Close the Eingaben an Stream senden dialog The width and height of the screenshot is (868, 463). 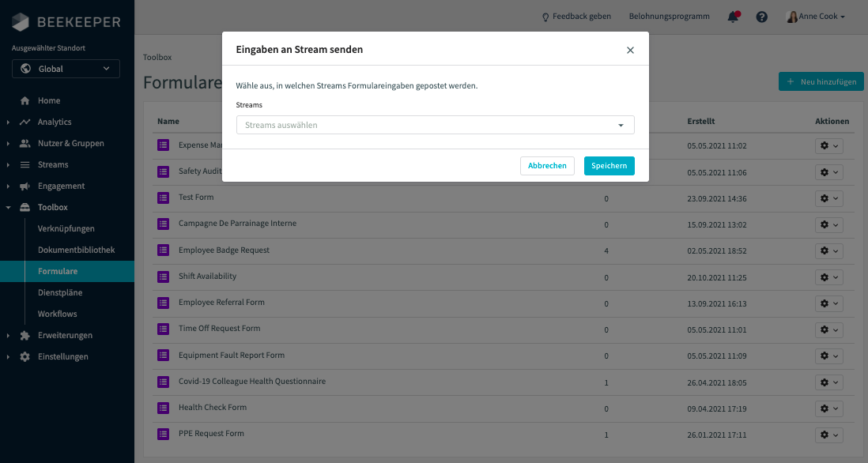630,51
